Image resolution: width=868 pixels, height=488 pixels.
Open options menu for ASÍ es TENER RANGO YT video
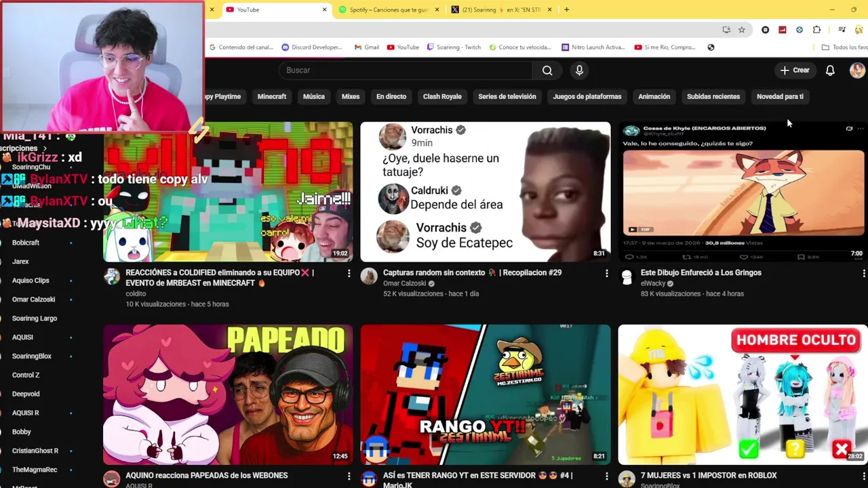click(x=606, y=476)
